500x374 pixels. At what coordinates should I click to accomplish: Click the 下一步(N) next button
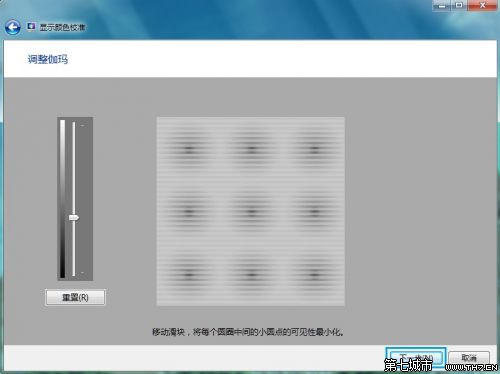[x=416, y=358]
